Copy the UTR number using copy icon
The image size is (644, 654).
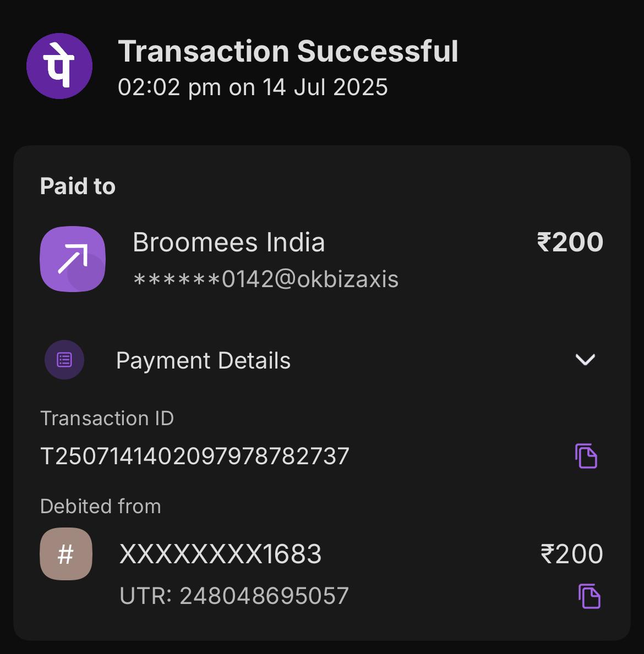point(590,596)
